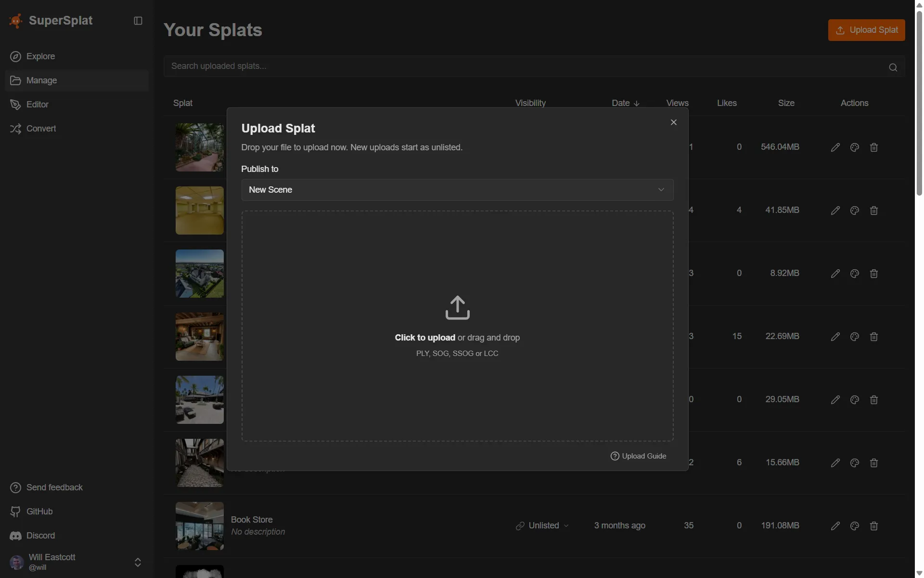This screenshot has width=924, height=578.
Task: Open the Explore page
Action: pos(77,56)
